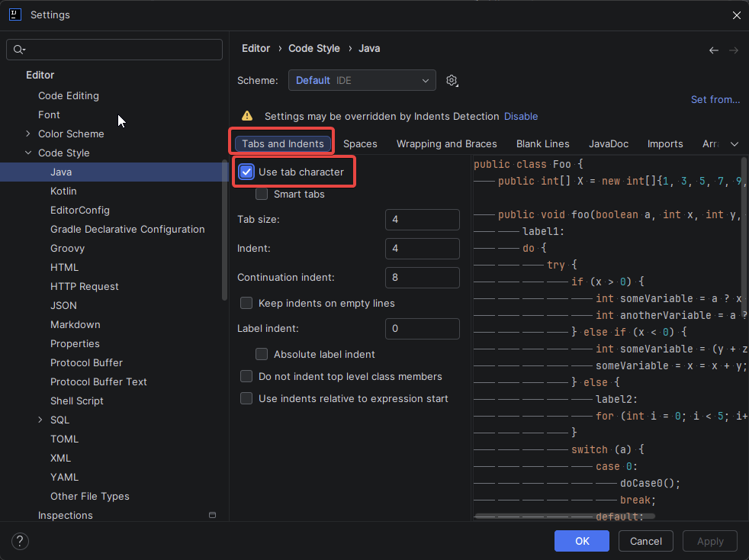
Task: Enable Keep indents on empty lines
Action: click(x=246, y=304)
